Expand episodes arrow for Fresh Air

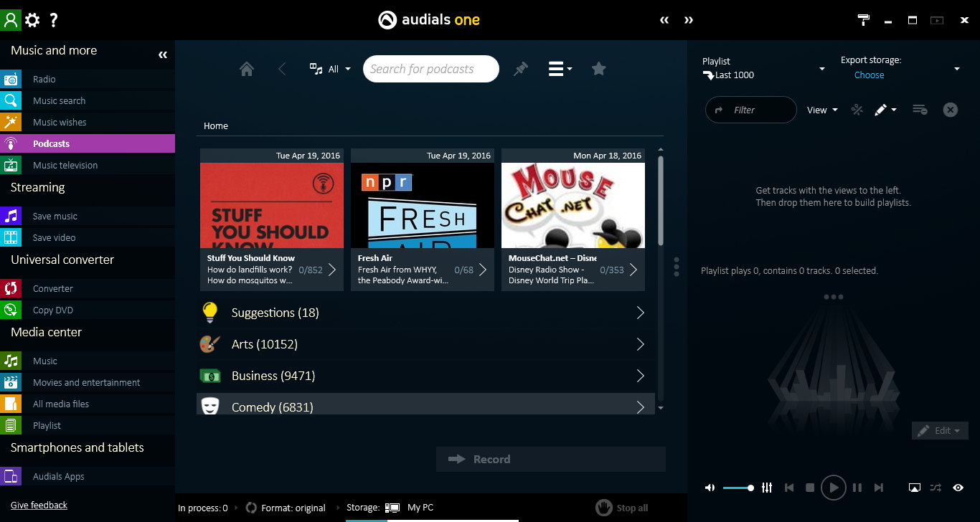tap(483, 270)
